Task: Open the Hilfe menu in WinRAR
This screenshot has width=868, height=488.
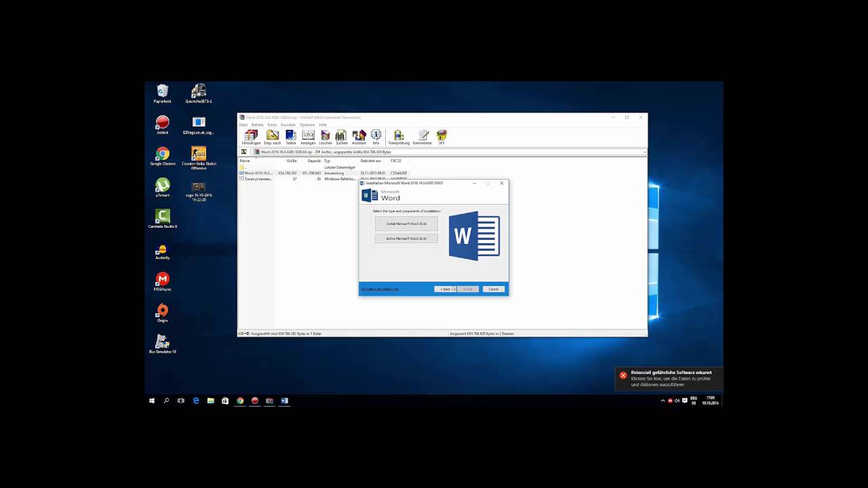Action: pyautogui.click(x=323, y=125)
